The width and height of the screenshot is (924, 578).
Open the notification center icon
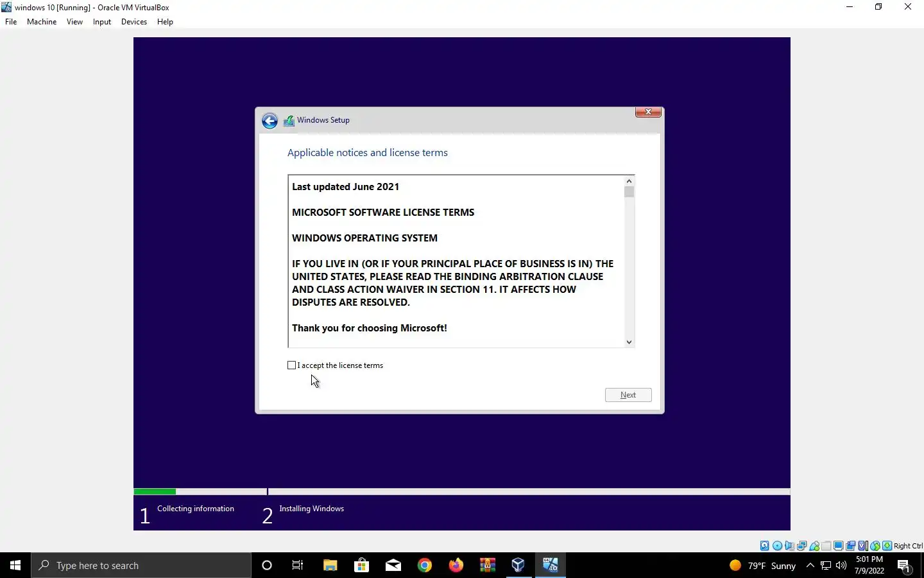[905, 566]
